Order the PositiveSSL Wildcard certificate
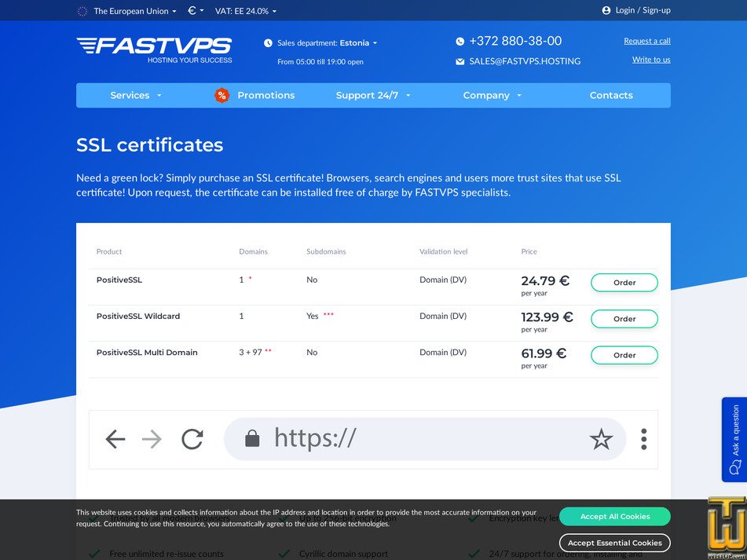Screen dimensions: 747x560 (624, 319)
